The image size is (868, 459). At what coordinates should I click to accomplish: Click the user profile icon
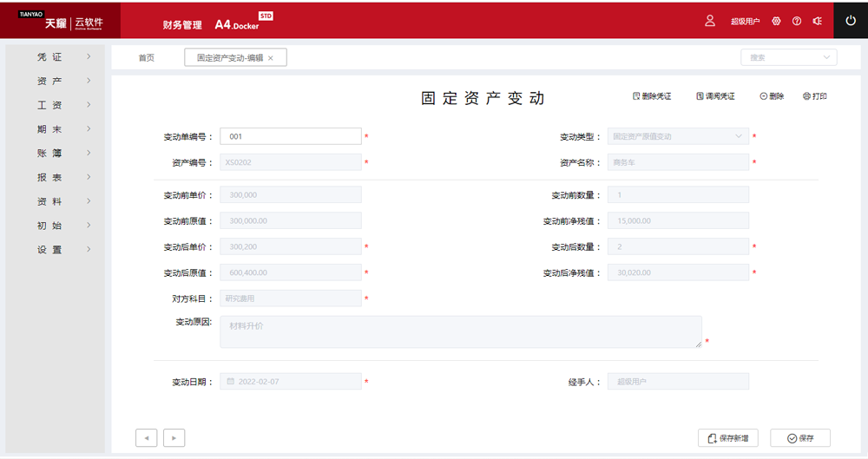pos(709,21)
